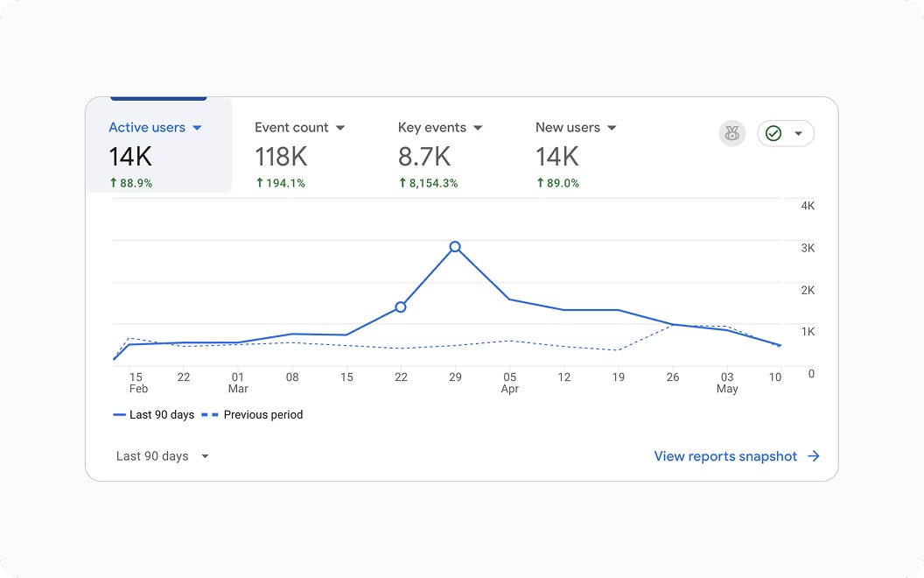Click the 01 Mar x-axis date label
Screen dimensions: 924x578
(238, 383)
